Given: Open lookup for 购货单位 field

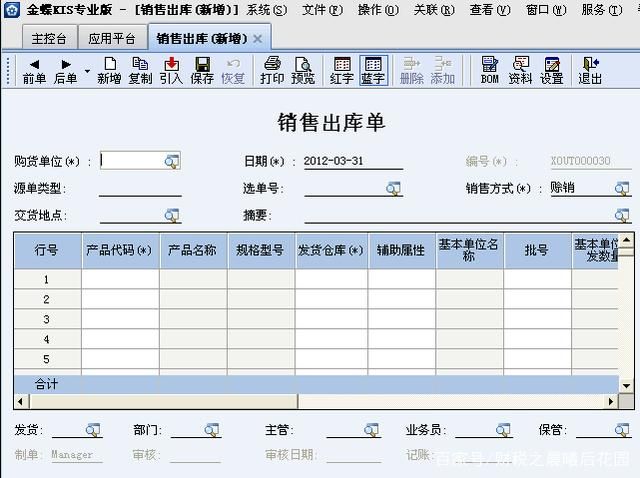Looking at the screenshot, I should pyautogui.click(x=172, y=162).
